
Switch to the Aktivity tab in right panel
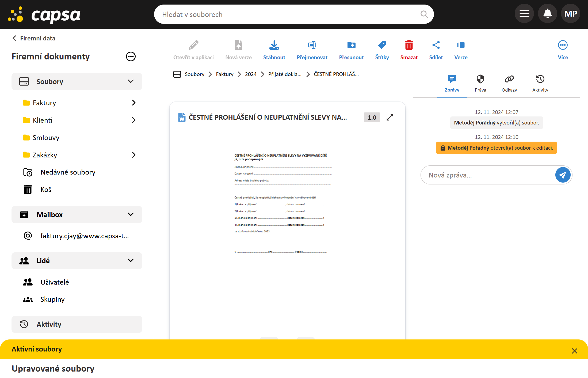click(x=540, y=83)
